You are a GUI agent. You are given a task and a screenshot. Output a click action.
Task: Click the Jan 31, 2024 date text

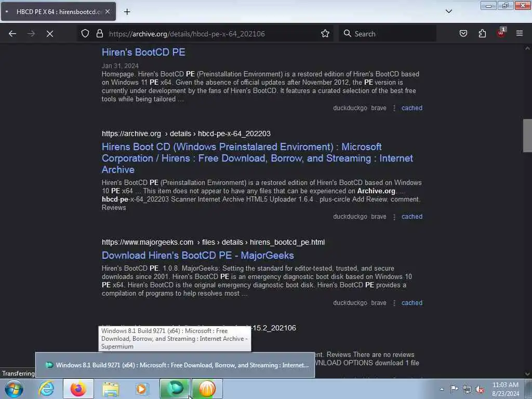[x=120, y=66]
